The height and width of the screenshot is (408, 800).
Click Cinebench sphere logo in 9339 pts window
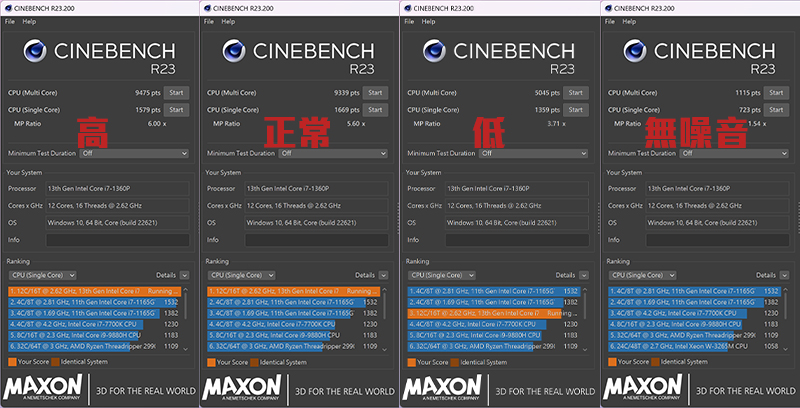(x=234, y=51)
